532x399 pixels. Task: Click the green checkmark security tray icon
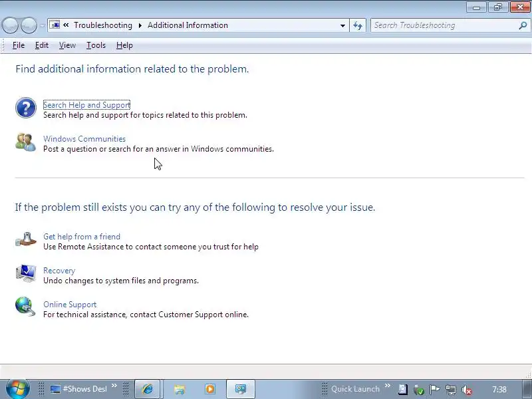pyautogui.click(x=419, y=390)
